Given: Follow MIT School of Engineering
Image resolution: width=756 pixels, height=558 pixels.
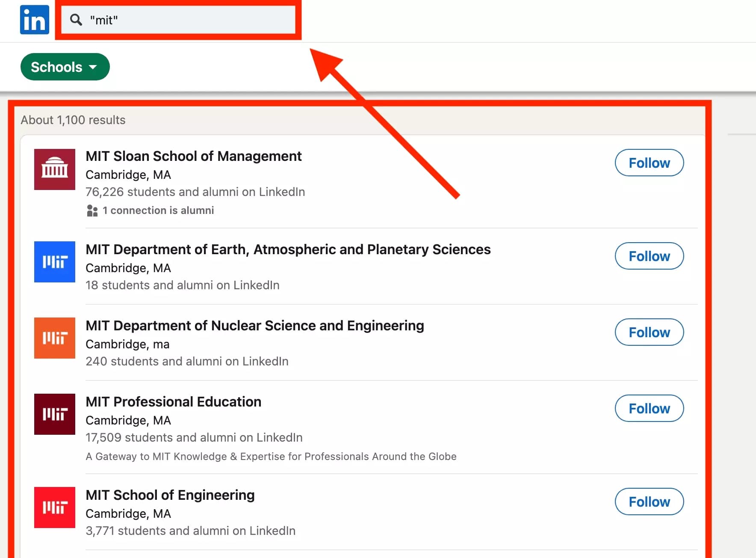Looking at the screenshot, I should (649, 502).
